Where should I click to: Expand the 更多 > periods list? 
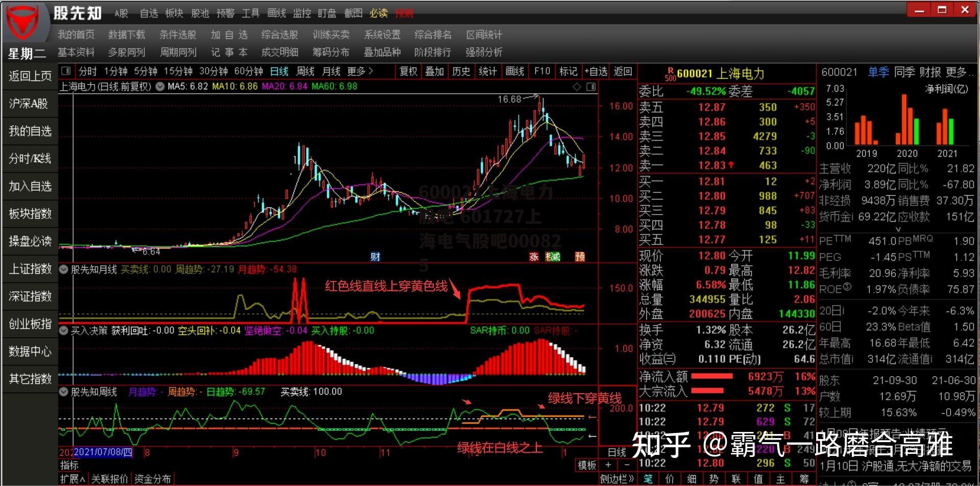360,71
